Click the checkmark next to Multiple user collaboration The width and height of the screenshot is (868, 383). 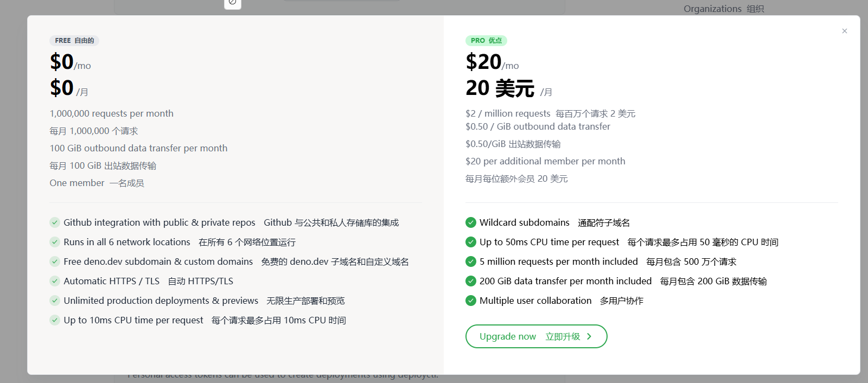click(471, 301)
